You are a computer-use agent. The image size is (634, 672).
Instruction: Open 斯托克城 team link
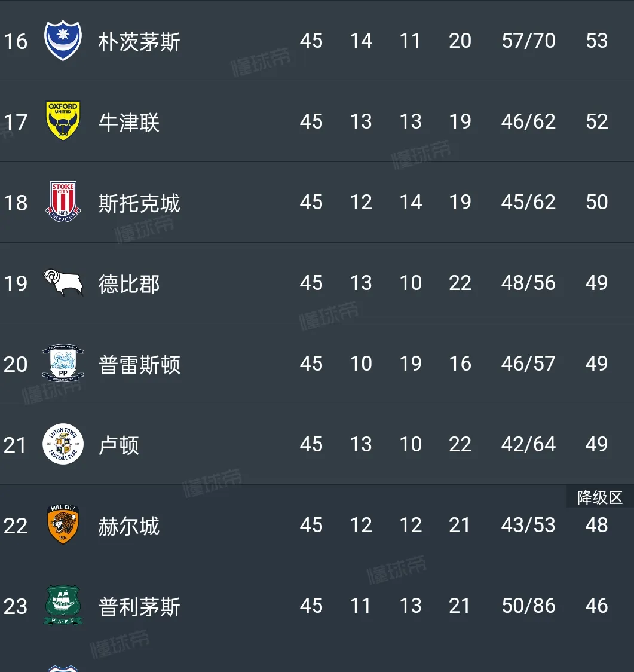click(139, 203)
